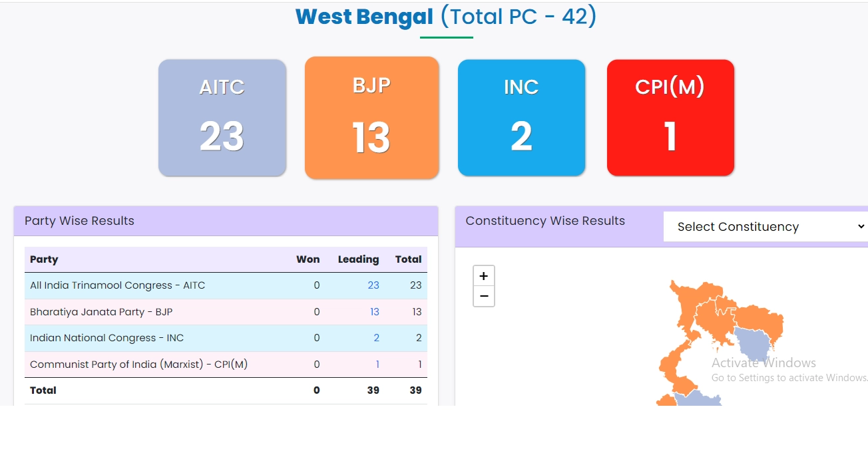Select the Bharatiya Janata Party row
This screenshot has width=868, height=449.
tap(101, 312)
